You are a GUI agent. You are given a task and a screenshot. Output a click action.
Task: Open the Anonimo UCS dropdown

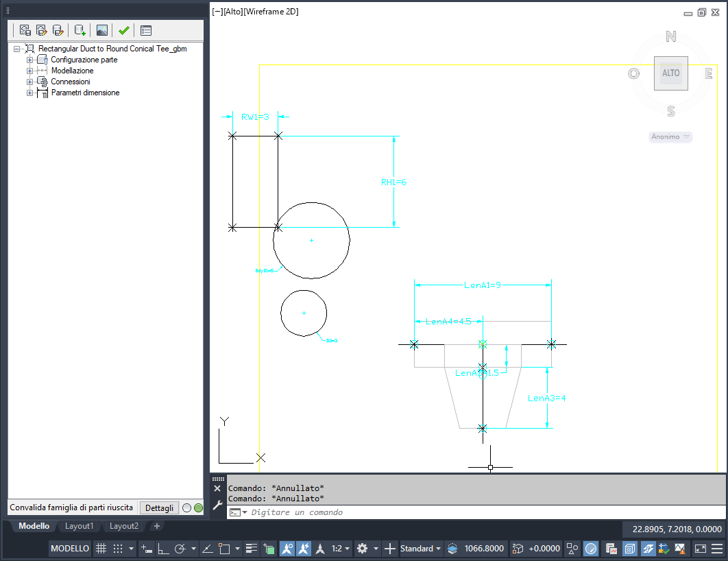[670, 137]
